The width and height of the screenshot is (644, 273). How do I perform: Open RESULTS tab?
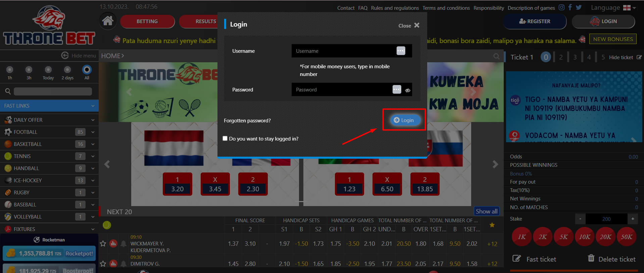[x=206, y=22]
